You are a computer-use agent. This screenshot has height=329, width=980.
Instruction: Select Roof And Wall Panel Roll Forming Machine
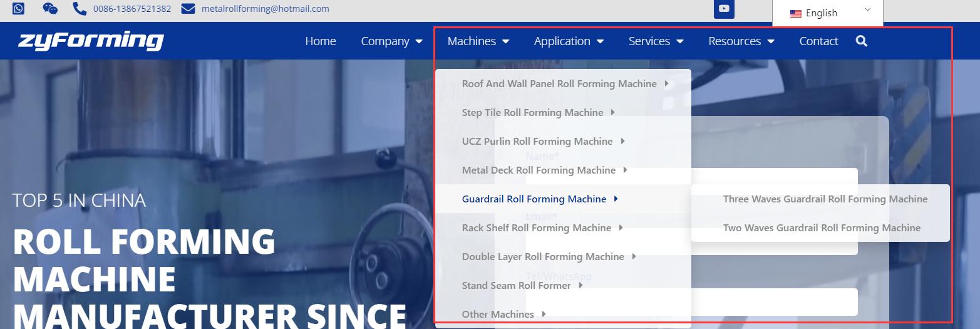559,84
